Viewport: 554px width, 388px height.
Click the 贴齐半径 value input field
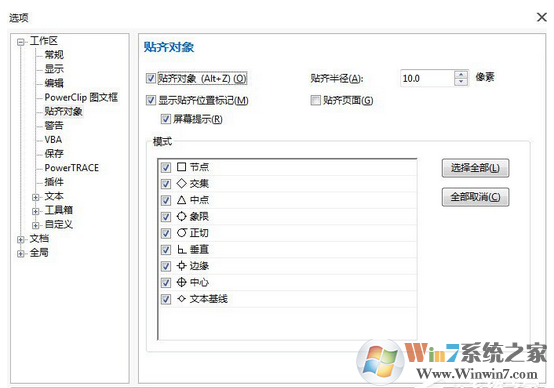[427, 78]
